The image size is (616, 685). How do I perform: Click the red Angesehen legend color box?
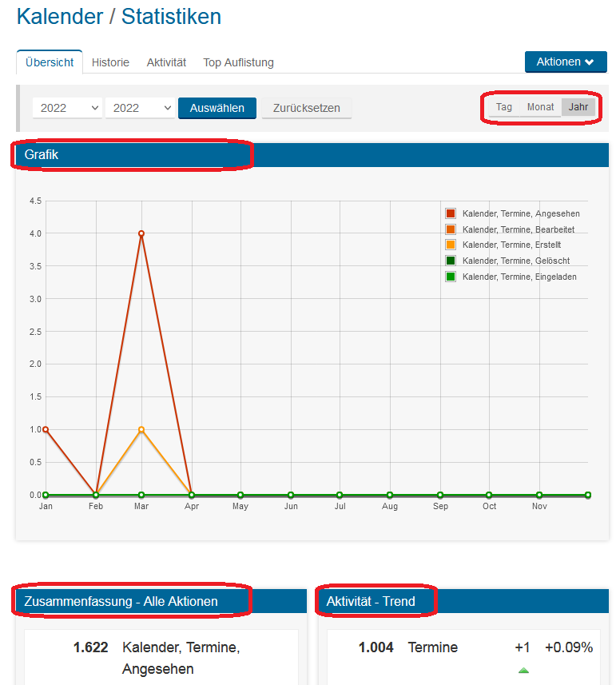pyautogui.click(x=451, y=213)
